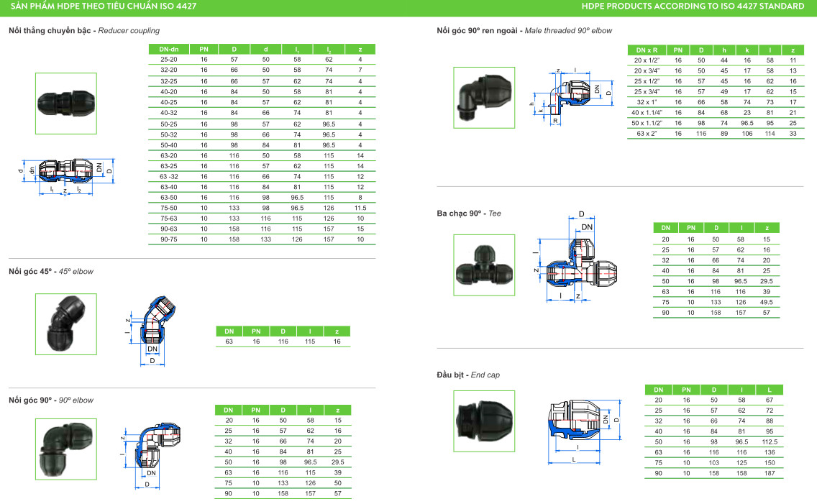817x504 pixels.
Task: Select the End cap product photo
Action: tap(484, 420)
